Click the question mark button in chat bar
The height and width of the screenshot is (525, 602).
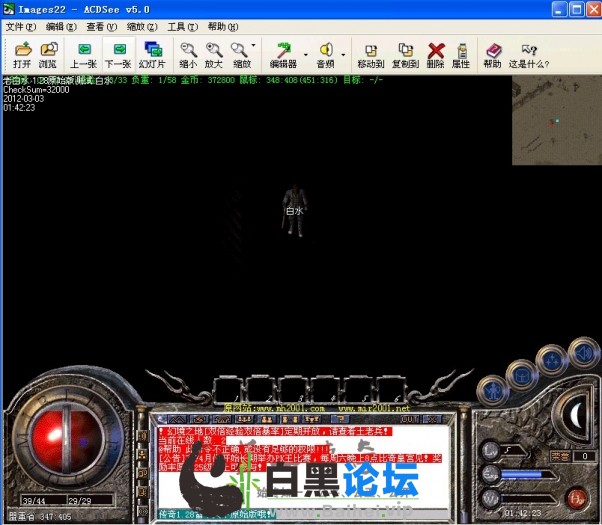(340, 419)
